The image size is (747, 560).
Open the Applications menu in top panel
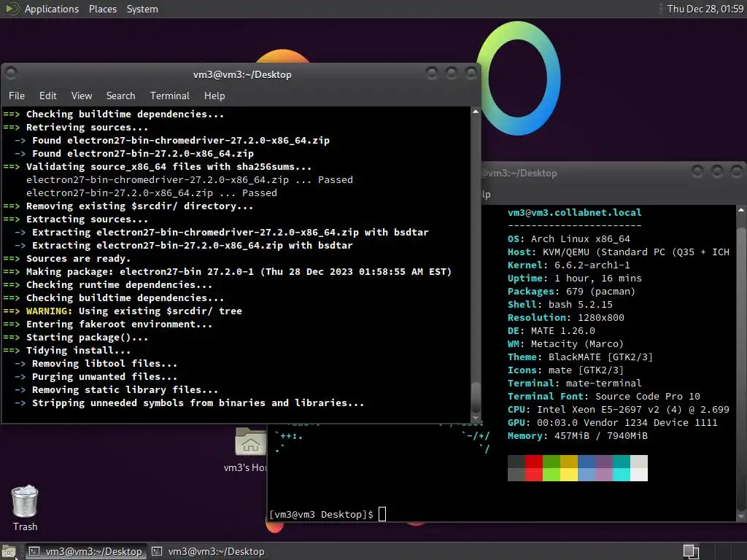52,9
